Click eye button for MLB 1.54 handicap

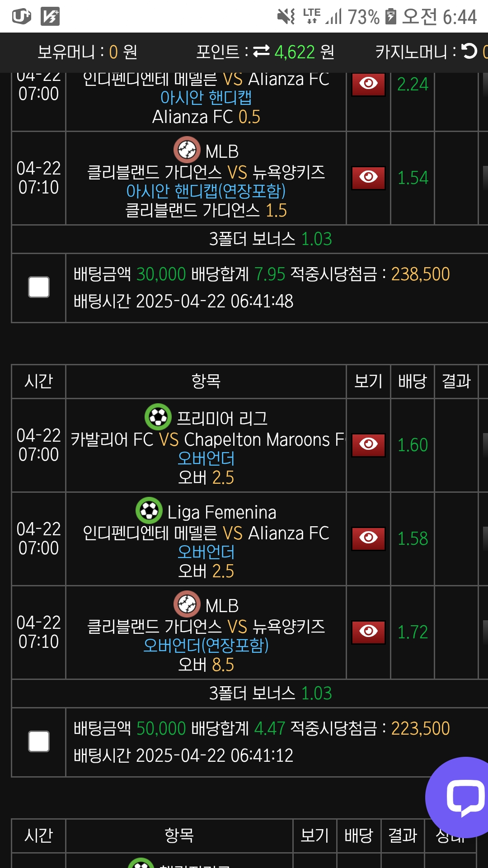tap(368, 178)
